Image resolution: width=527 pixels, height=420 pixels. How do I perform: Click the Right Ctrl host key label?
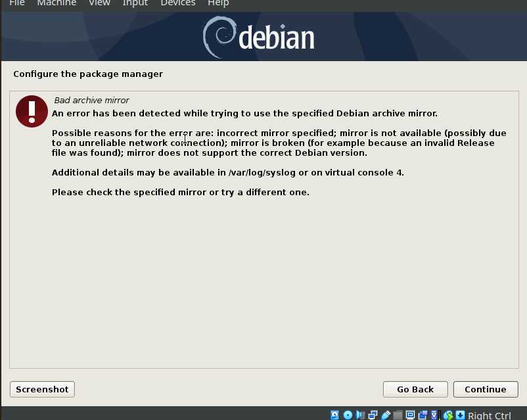[x=490, y=415]
